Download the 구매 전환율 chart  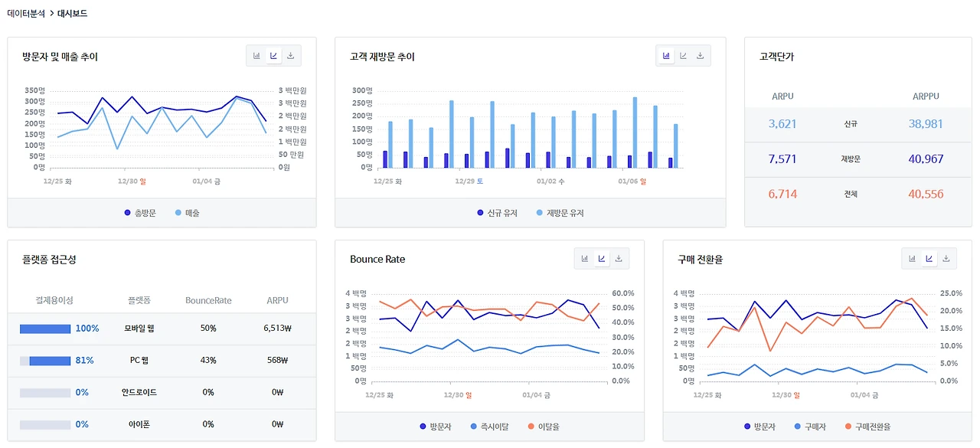pos(946,259)
